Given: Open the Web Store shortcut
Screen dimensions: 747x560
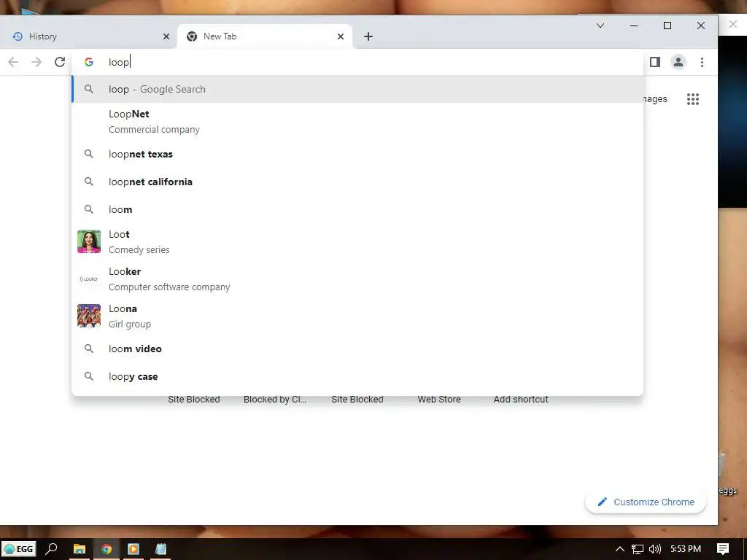Looking at the screenshot, I should (x=439, y=399).
